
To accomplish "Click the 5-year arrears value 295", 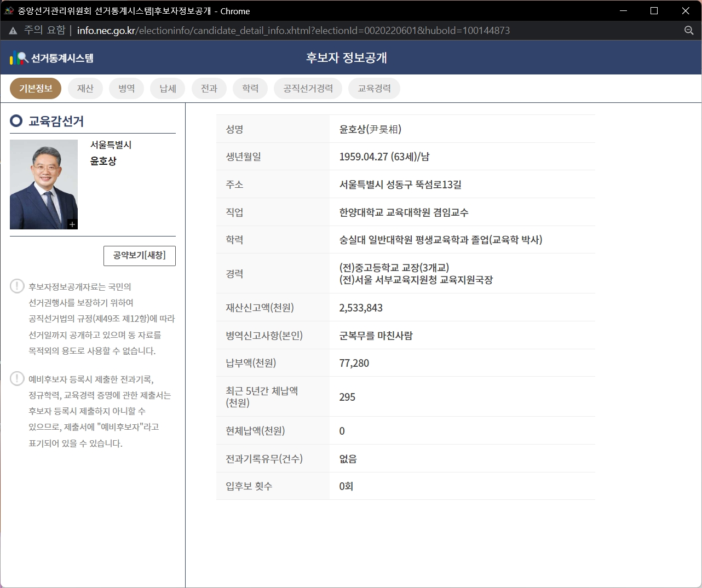I will (x=347, y=397).
